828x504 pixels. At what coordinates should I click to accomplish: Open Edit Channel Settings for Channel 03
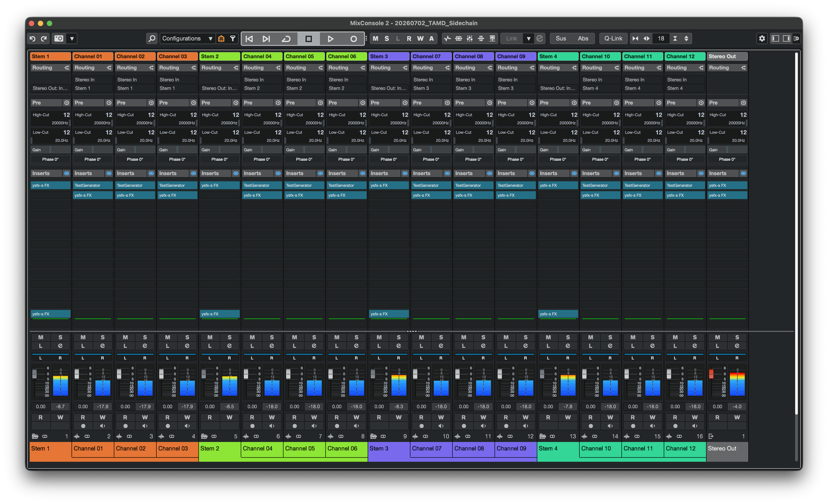[x=187, y=346]
